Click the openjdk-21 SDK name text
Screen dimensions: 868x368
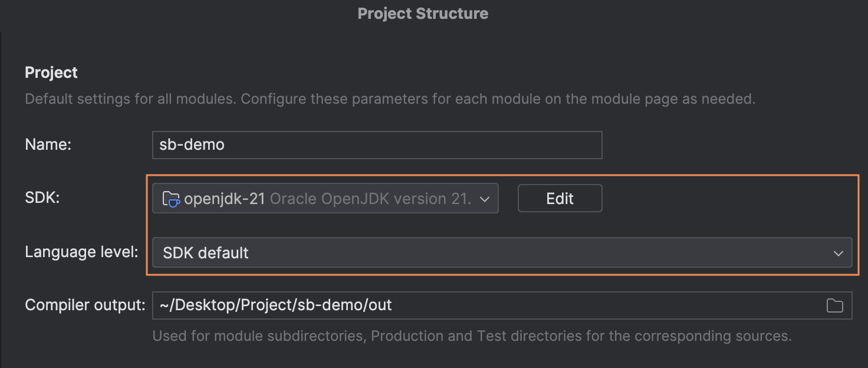(224, 199)
